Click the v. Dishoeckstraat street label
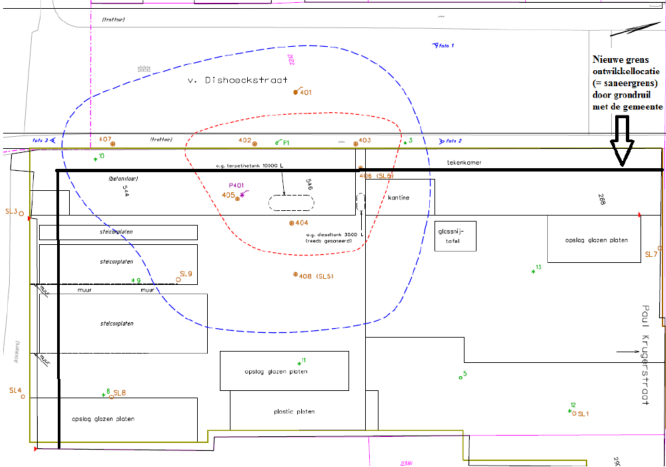 coord(238,80)
